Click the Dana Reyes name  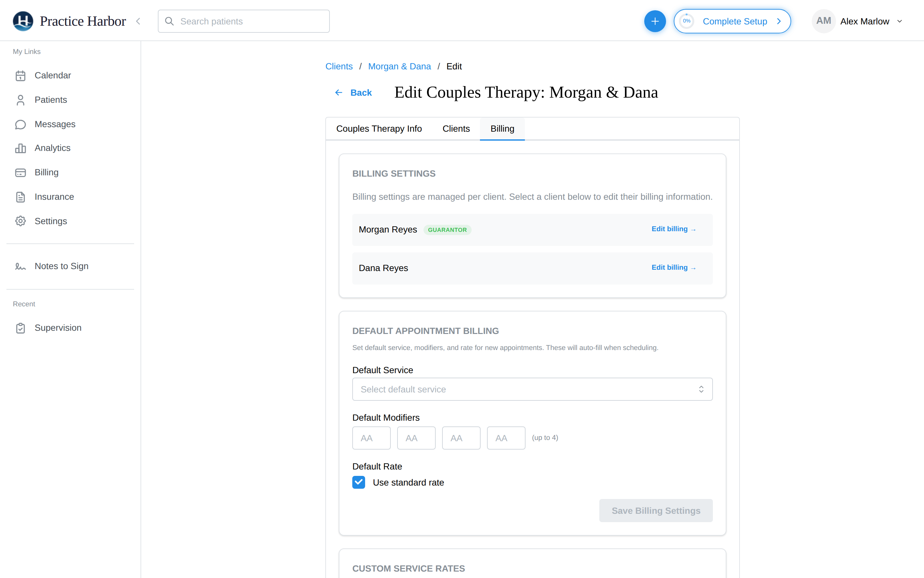383,268
